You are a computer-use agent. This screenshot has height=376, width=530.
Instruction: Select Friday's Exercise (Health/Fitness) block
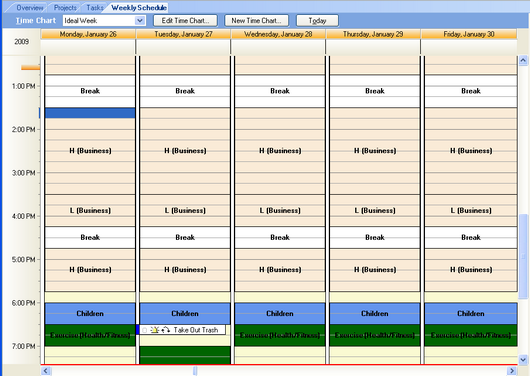(471, 335)
